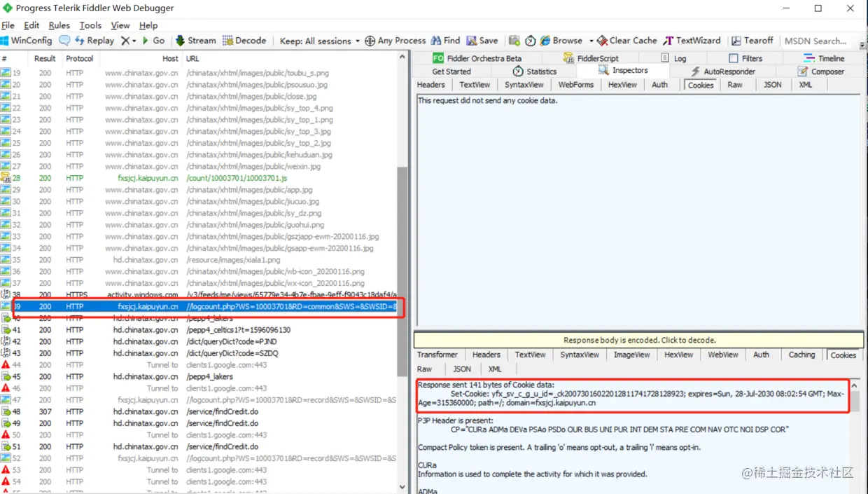Image resolution: width=868 pixels, height=494 pixels.
Task: Replay the selected session
Action: 94,41
